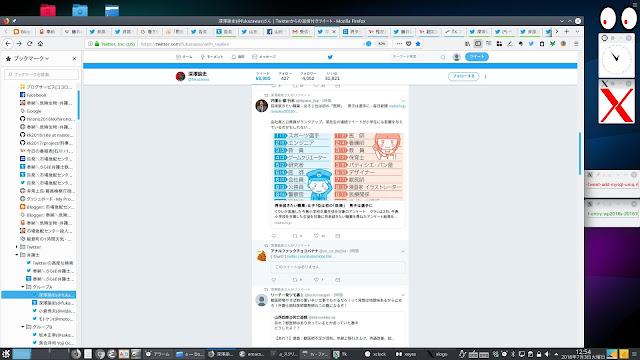Open the Google bookmark
This screenshot has width=640, height=360.
[x=31, y=111]
